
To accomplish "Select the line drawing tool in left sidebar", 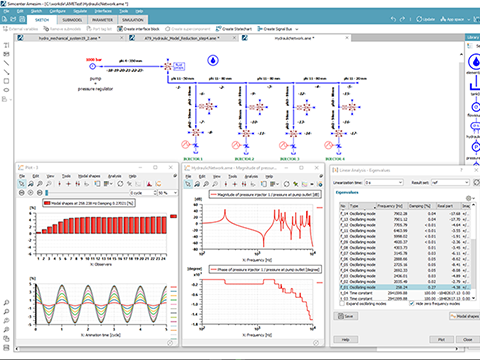I will click(x=6, y=63).
